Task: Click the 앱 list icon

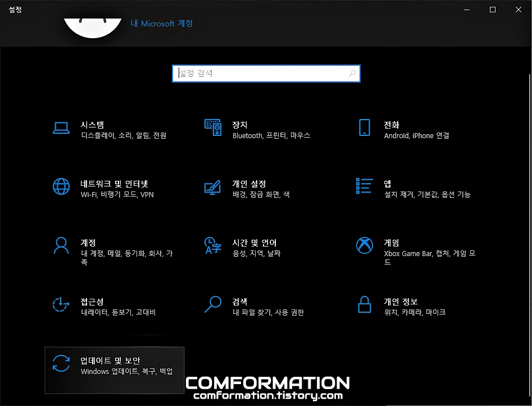Action: (x=365, y=186)
